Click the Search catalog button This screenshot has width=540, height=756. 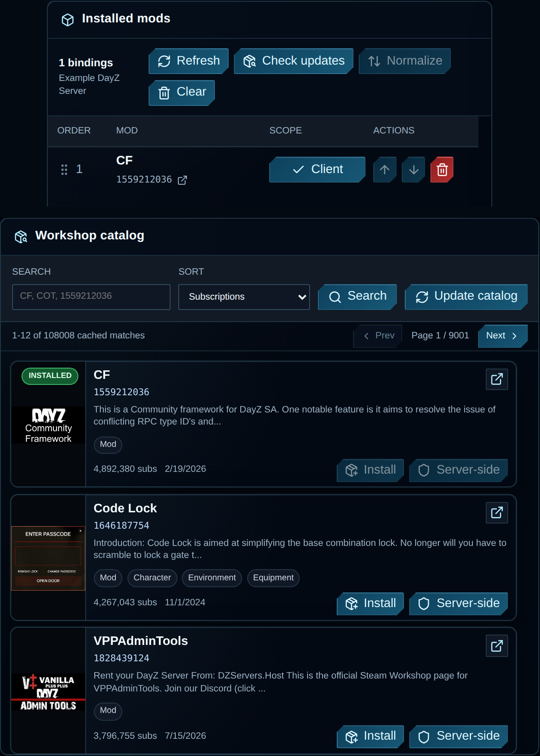(357, 297)
